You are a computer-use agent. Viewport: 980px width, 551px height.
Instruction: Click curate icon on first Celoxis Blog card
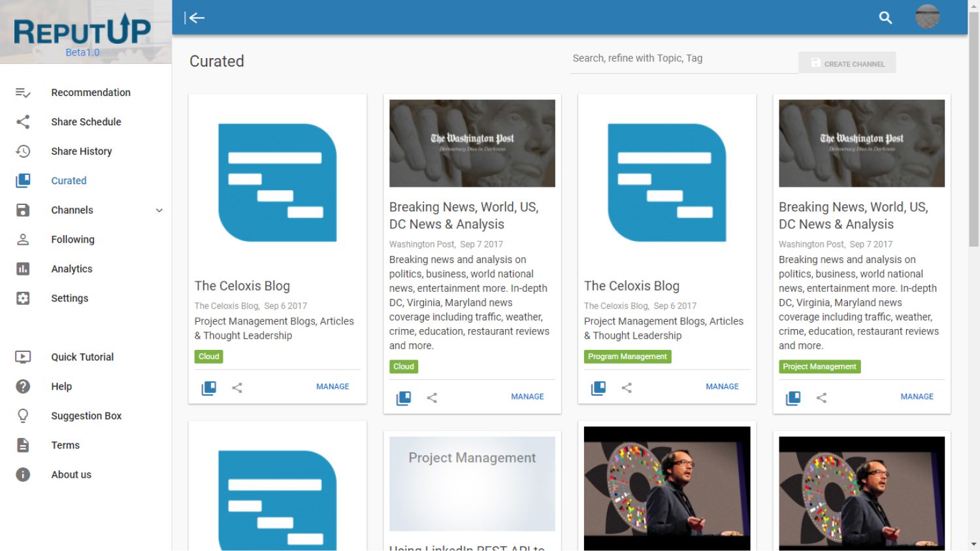click(209, 388)
